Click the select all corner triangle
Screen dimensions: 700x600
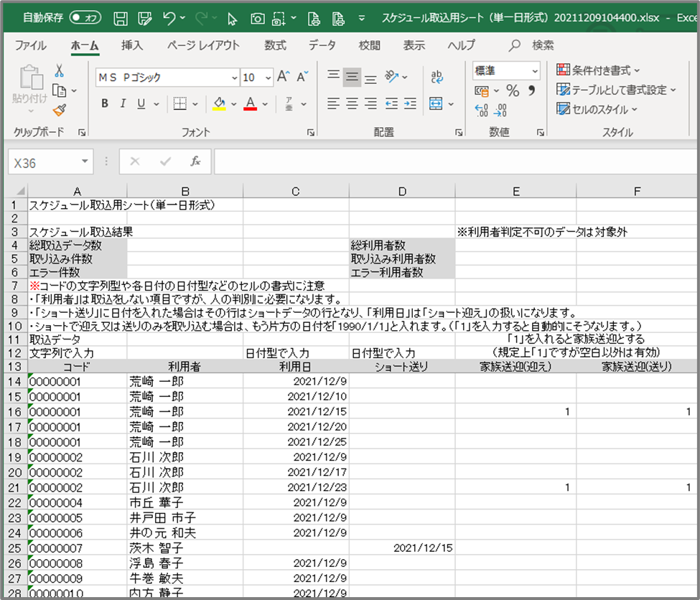point(19,191)
